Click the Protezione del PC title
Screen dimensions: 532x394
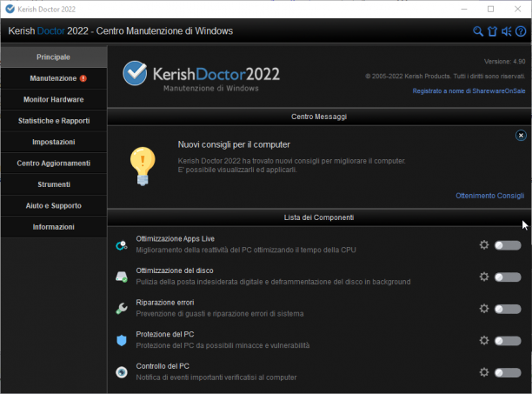[x=165, y=334]
